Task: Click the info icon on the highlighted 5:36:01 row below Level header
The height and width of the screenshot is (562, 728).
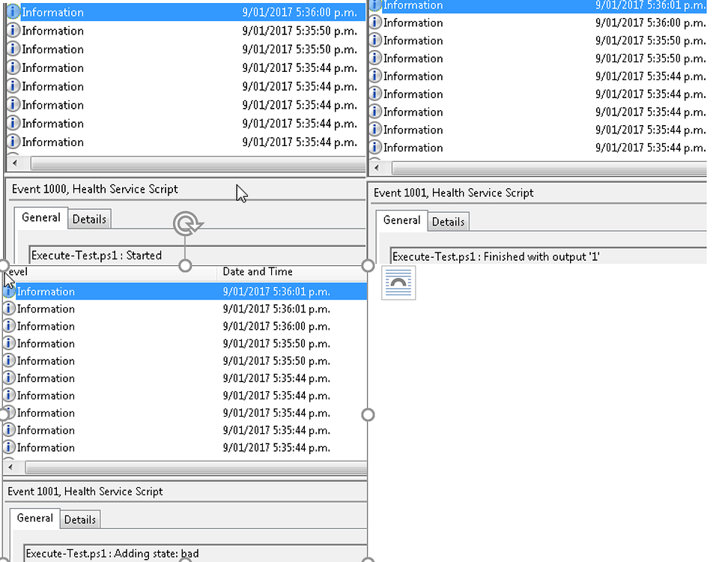Action: (9, 291)
